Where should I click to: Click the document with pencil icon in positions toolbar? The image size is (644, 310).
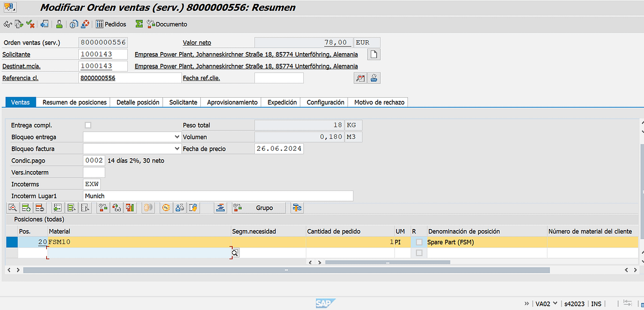click(x=194, y=208)
